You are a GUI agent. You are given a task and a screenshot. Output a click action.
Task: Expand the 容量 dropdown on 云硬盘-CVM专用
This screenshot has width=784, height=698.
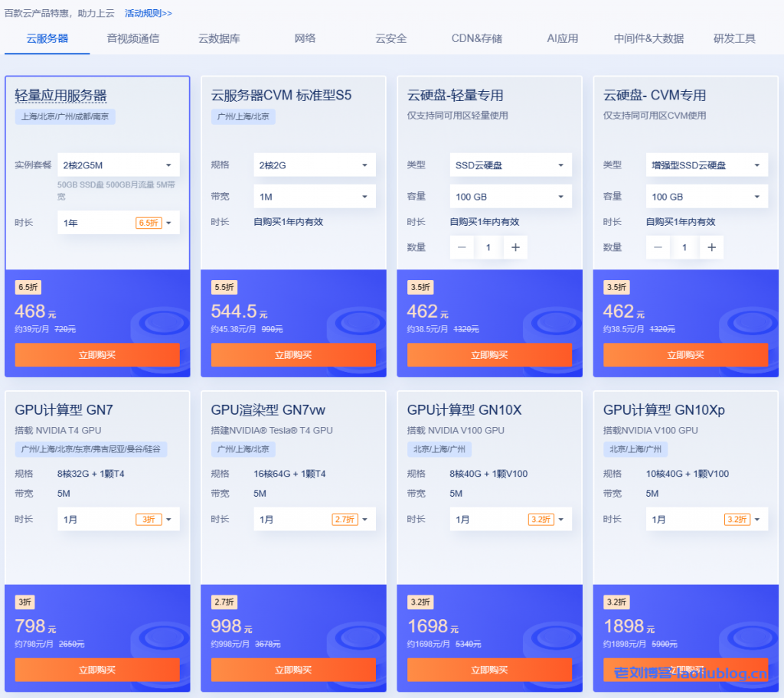[706, 196]
